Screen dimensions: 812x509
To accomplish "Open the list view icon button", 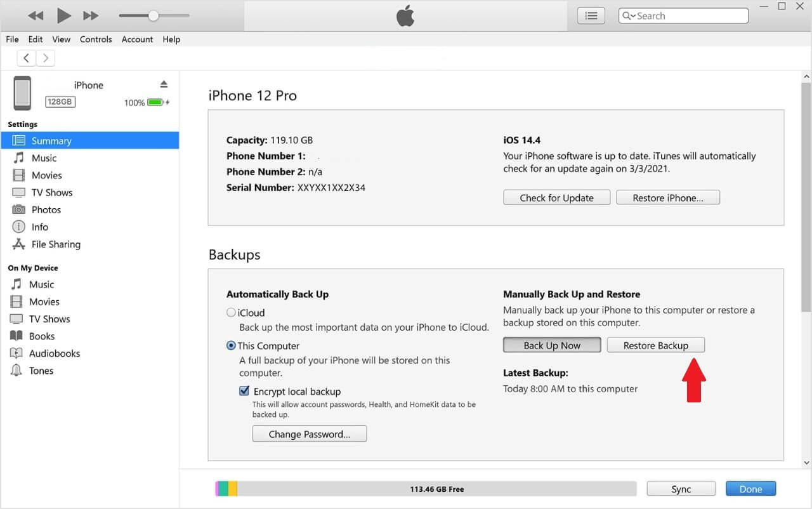I will click(x=591, y=16).
